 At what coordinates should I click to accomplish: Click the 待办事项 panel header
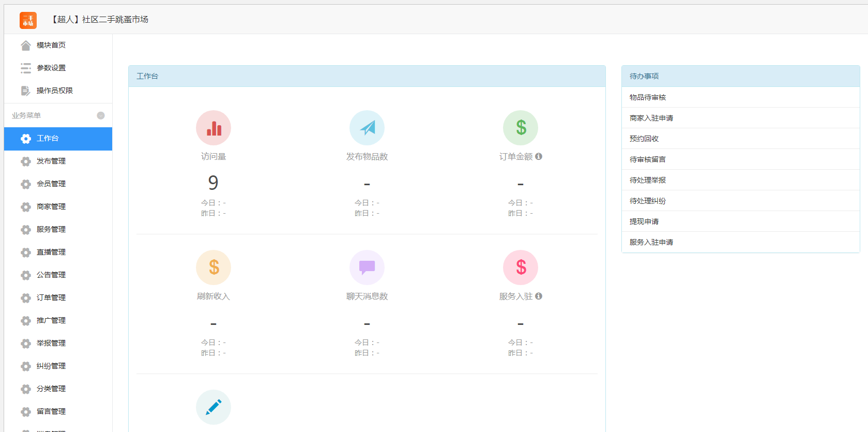pyautogui.click(x=740, y=76)
